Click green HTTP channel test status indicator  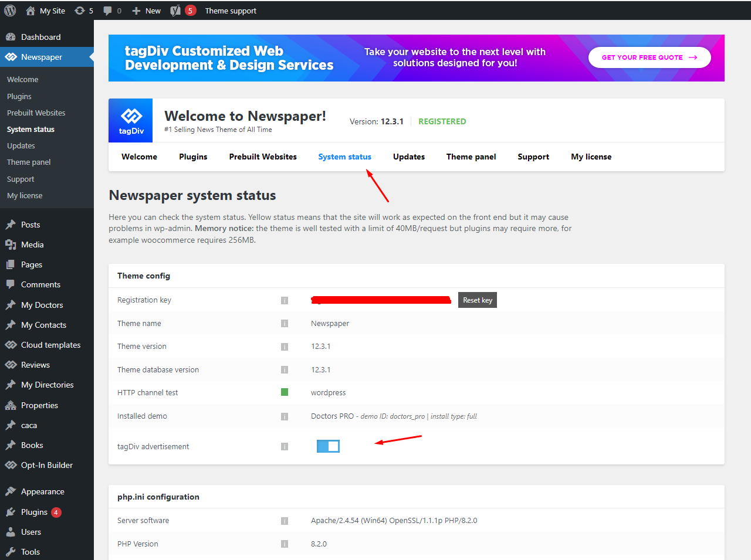[285, 392]
